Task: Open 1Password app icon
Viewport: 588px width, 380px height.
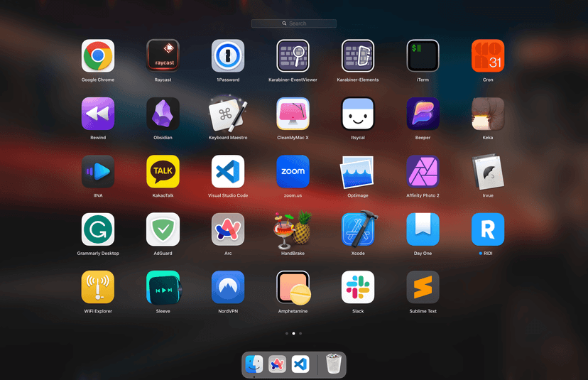Action: click(x=228, y=56)
